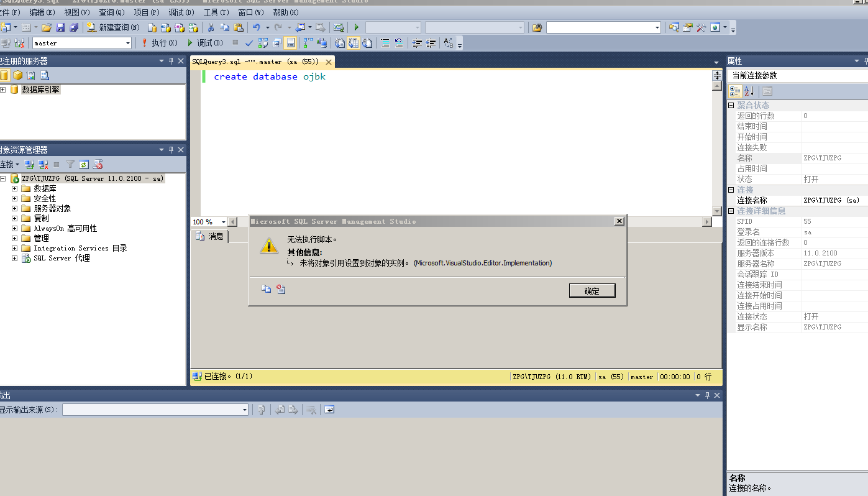Click the Increase Indent icon
The width and height of the screenshot is (868, 496).
pyautogui.click(x=431, y=43)
